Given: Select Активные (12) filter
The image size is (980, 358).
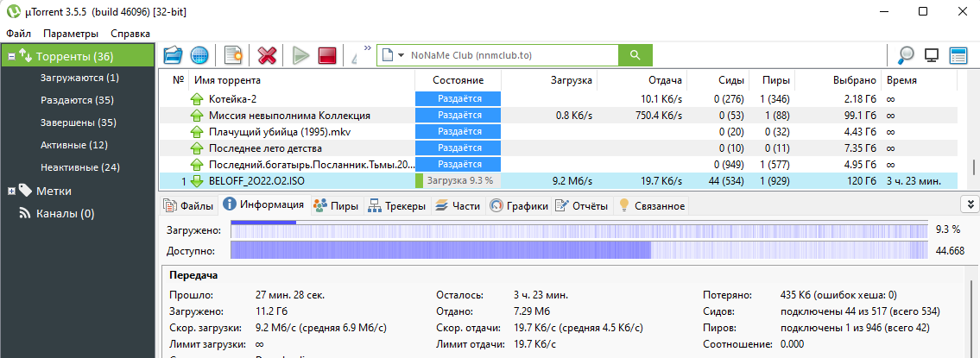Looking at the screenshot, I should pyautogui.click(x=74, y=145).
